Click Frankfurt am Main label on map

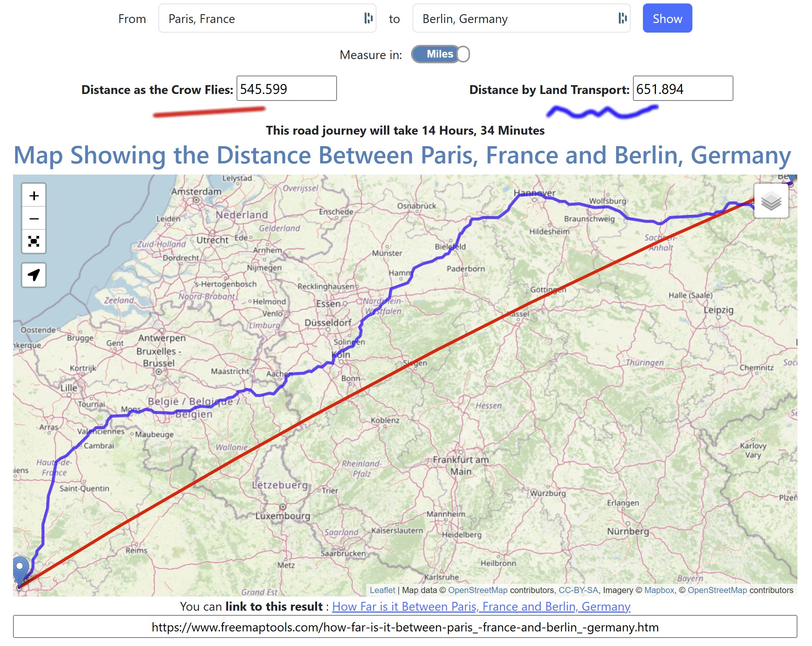461,465
